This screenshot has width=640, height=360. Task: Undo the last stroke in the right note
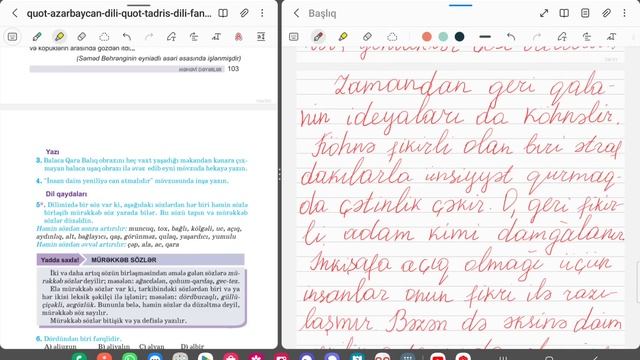[x=511, y=37]
